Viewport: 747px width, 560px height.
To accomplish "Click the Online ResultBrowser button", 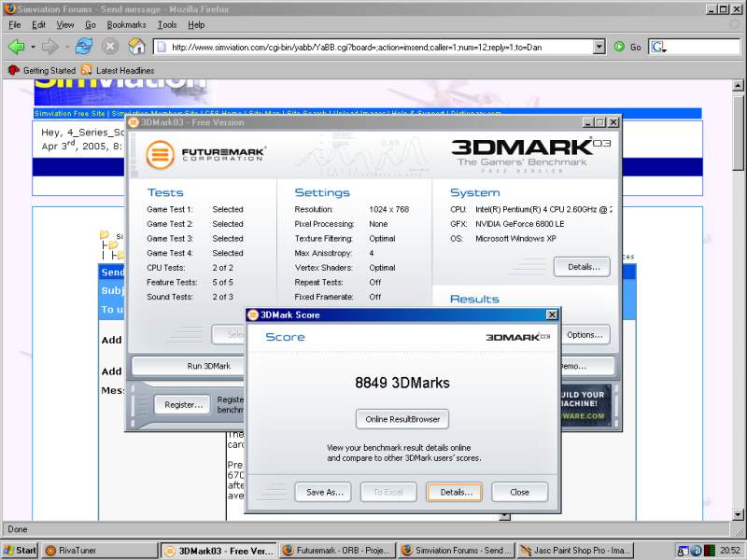I will coord(402,419).
